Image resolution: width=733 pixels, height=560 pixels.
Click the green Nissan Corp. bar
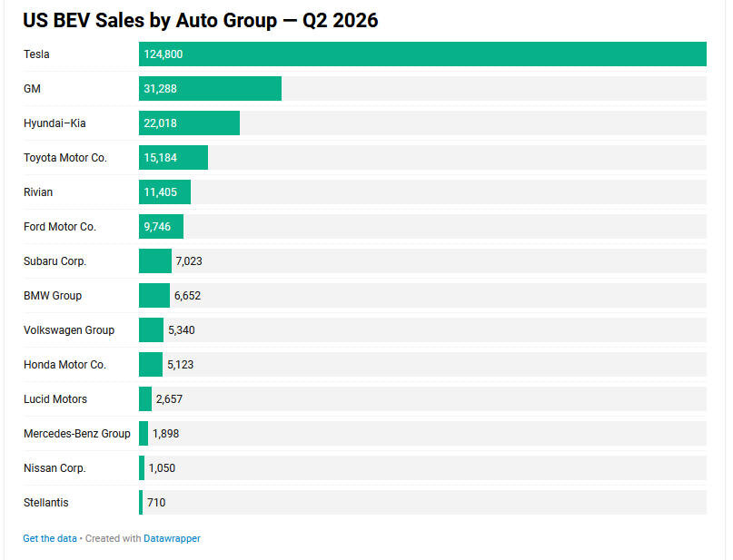pos(142,468)
